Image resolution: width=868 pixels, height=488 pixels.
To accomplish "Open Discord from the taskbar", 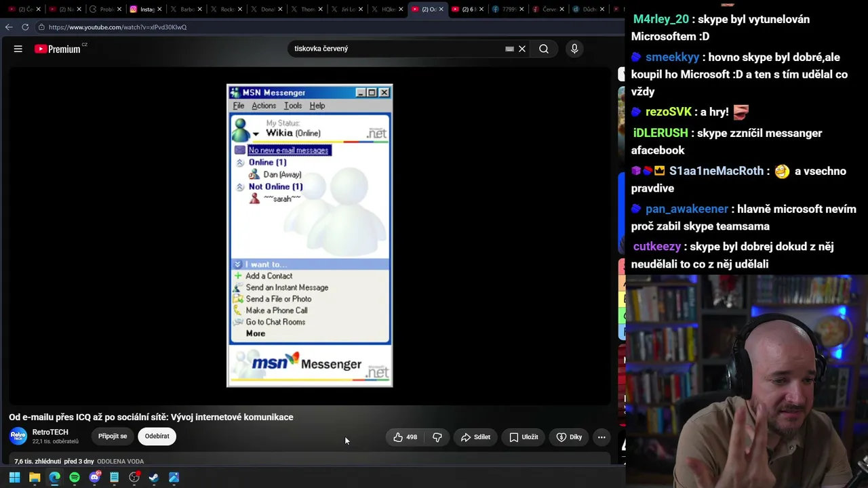I will click(x=94, y=477).
